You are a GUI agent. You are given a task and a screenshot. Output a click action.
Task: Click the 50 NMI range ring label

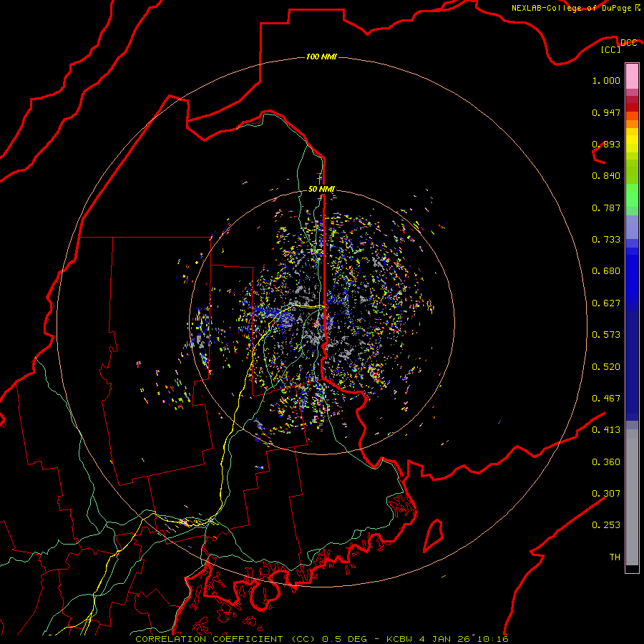click(321, 189)
